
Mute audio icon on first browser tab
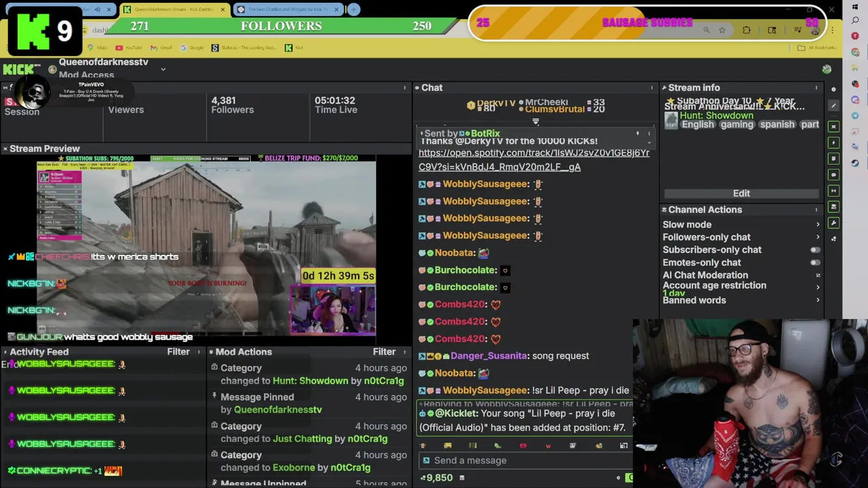97,9
